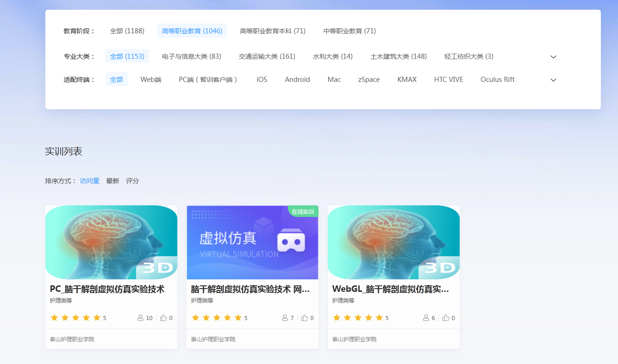Click the 在线实训 badge on the middle card

coord(303,212)
